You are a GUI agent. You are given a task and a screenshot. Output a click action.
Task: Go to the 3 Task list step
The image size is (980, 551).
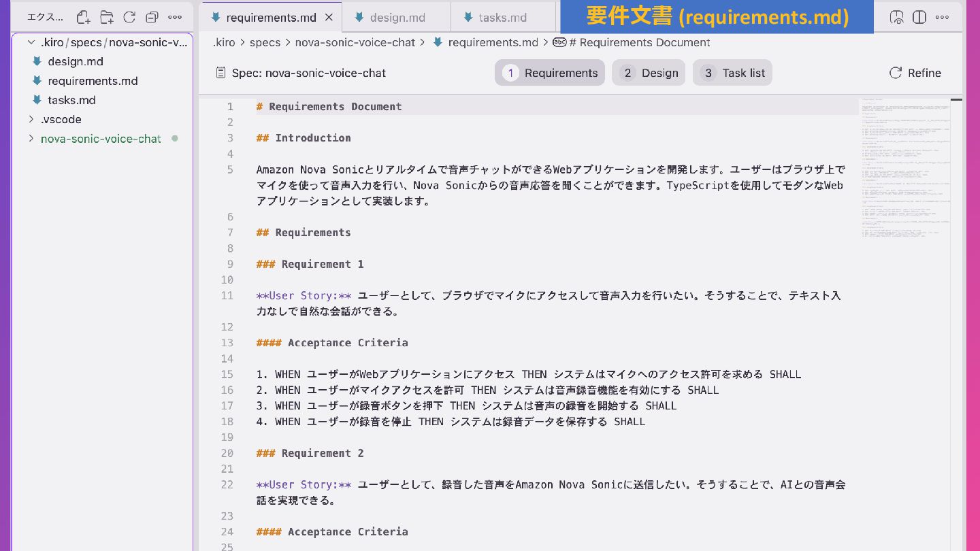pos(732,73)
